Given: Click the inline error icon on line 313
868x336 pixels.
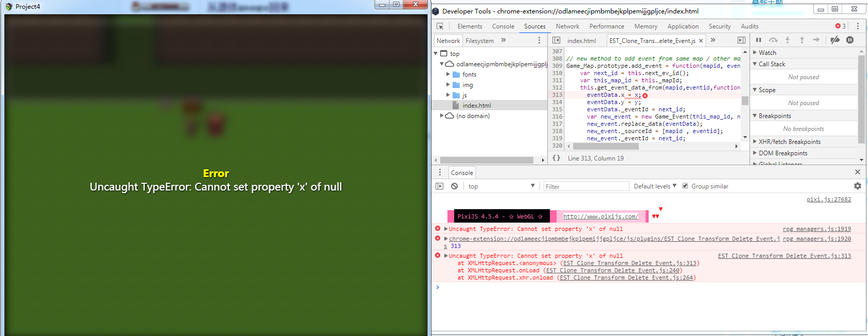Looking at the screenshot, I should [x=645, y=95].
